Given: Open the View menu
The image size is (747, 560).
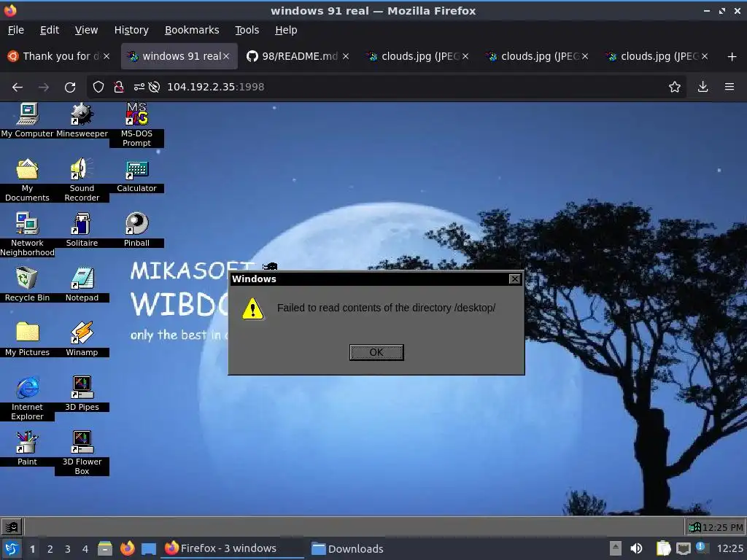Looking at the screenshot, I should [x=86, y=30].
